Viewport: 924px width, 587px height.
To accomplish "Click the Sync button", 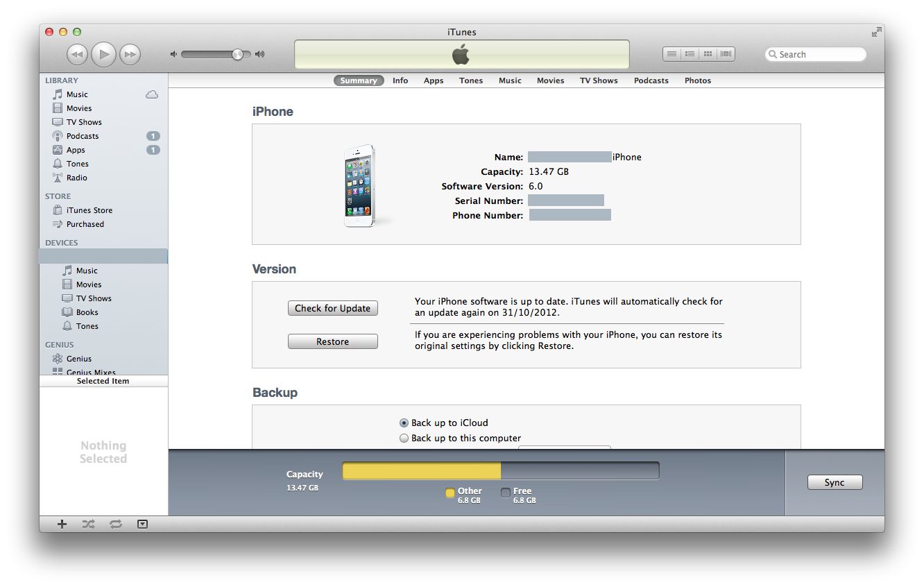I will (x=835, y=482).
